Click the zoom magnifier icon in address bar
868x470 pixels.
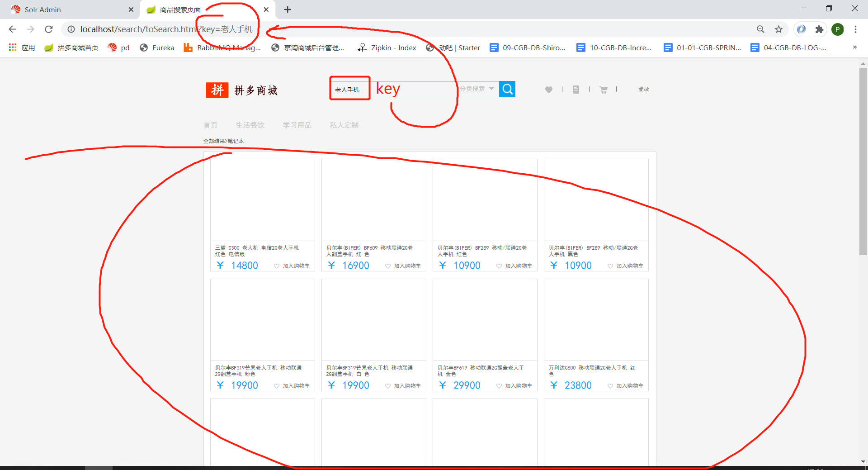pos(760,29)
